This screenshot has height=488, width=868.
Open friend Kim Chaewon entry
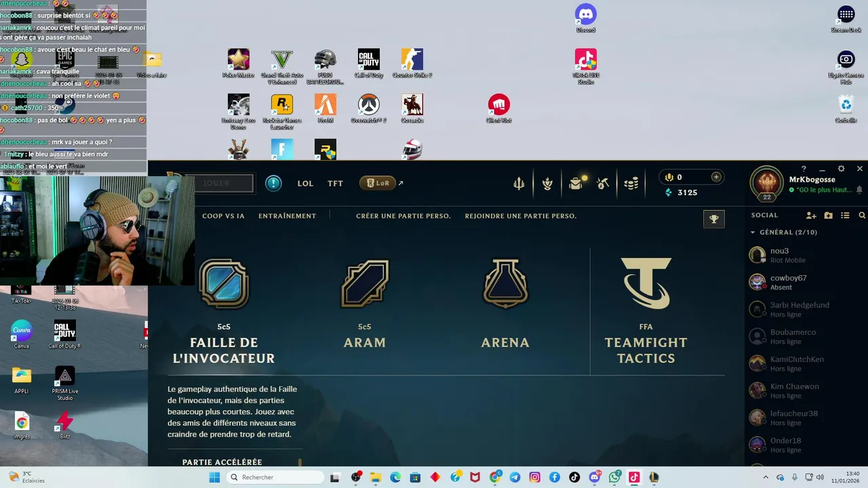806,390
